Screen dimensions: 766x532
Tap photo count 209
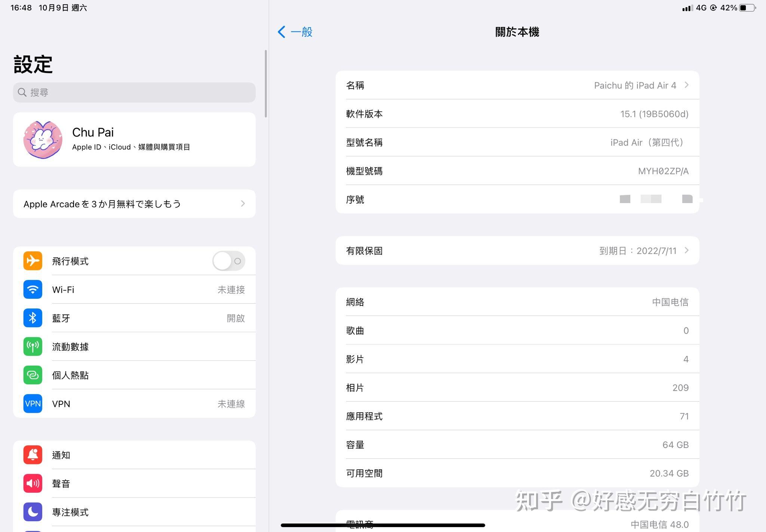(x=680, y=388)
